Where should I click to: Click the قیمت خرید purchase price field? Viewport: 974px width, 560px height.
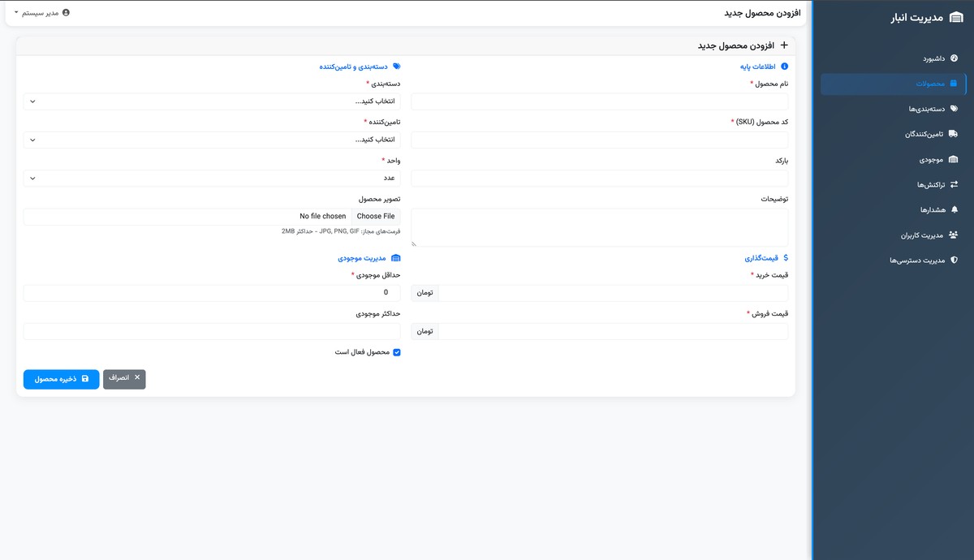(613, 293)
